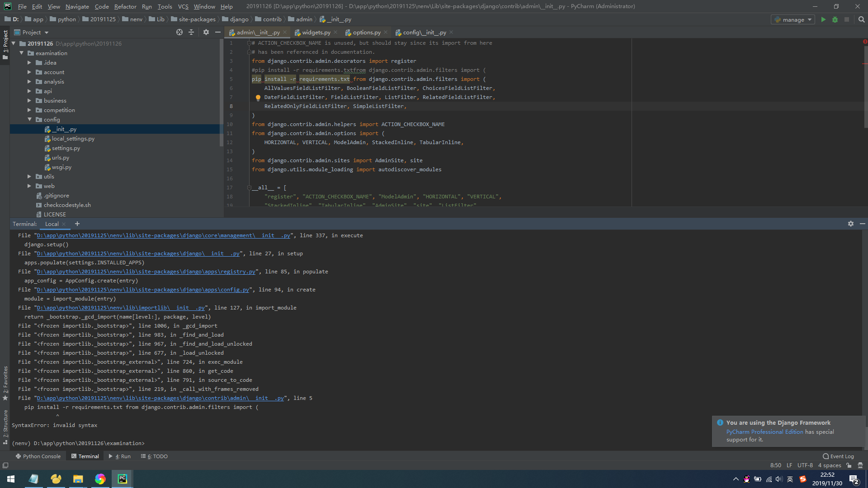The width and height of the screenshot is (868, 488).
Task: Click the 4 spaces indent widget
Action: pos(830,465)
